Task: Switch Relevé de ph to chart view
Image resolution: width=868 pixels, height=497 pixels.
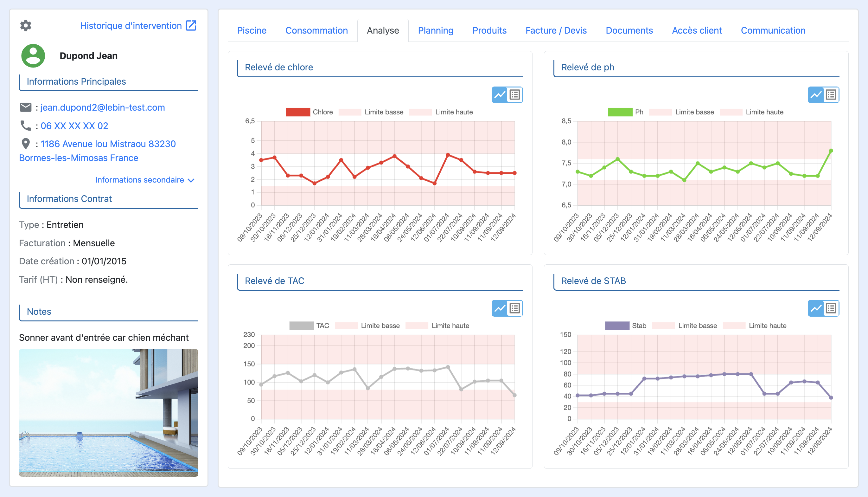Action: [816, 95]
